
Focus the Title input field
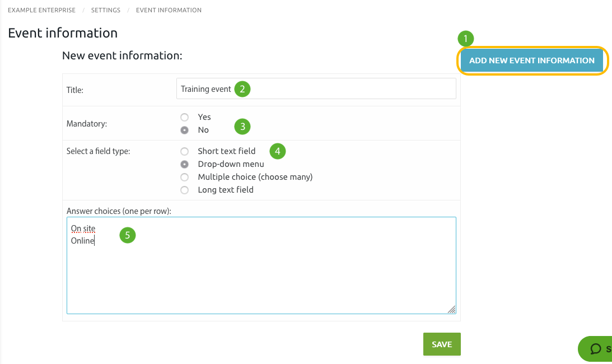(x=316, y=88)
